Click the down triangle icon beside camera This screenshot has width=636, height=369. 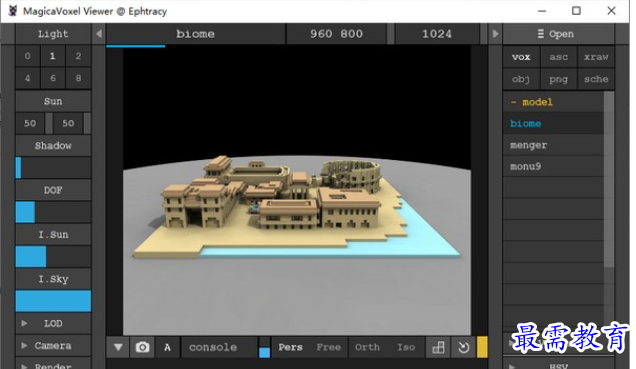click(x=118, y=347)
